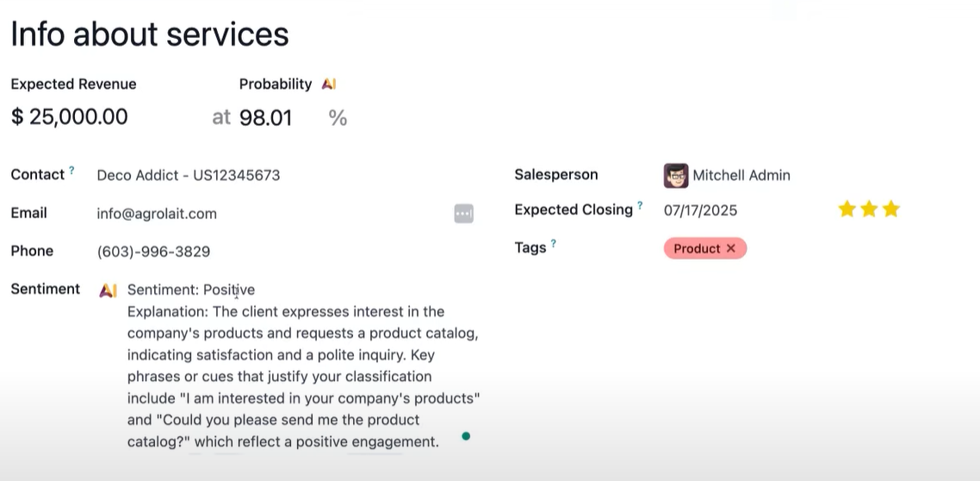The width and height of the screenshot is (980, 481).
Task: Remove the Product tag via its X
Action: [731, 248]
